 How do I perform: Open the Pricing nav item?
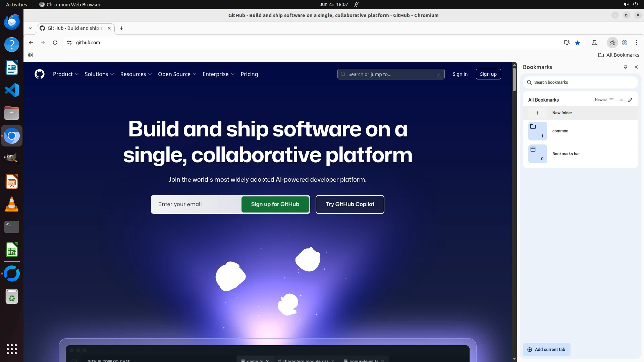(x=249, y=74)
